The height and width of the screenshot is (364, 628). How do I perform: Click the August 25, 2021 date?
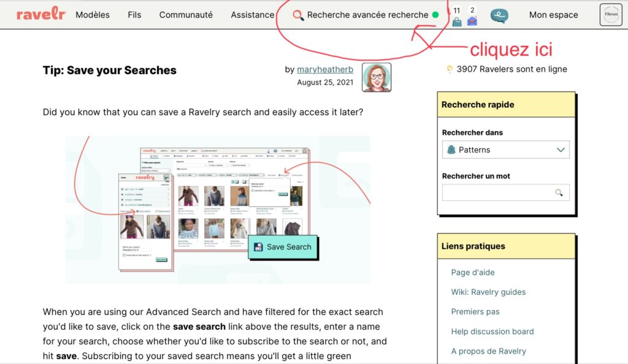[x=325, y=82]
